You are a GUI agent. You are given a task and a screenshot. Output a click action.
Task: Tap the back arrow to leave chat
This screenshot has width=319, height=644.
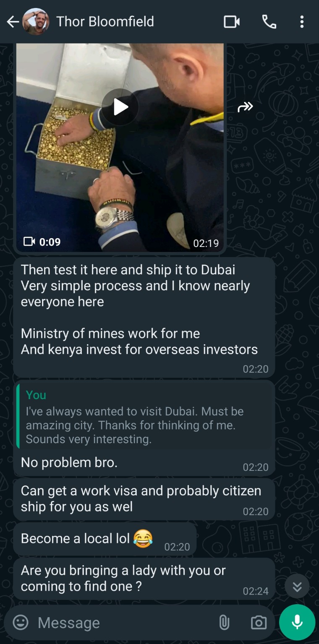[13, 22]
